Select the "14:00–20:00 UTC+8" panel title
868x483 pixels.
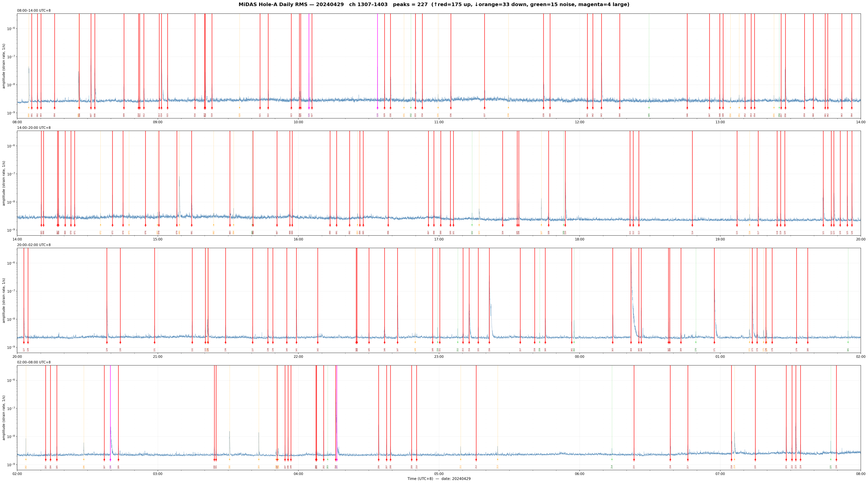[34, 128]
